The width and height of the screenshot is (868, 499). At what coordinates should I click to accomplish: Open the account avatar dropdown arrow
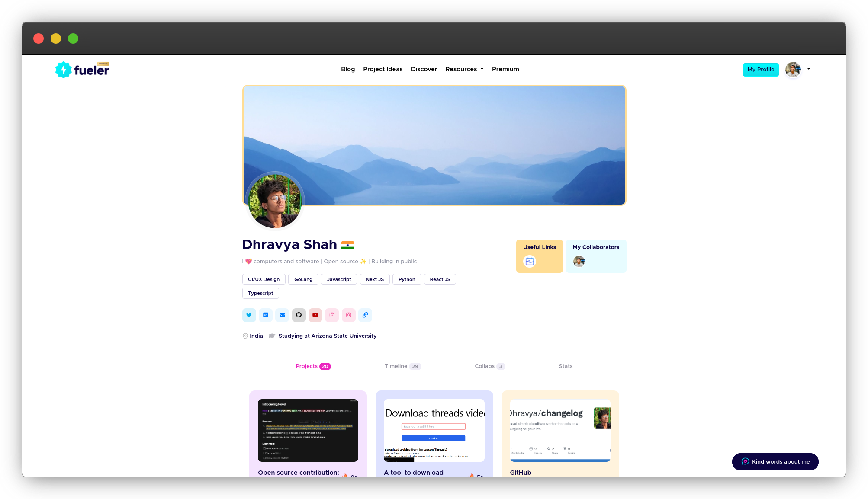(808, 69)
